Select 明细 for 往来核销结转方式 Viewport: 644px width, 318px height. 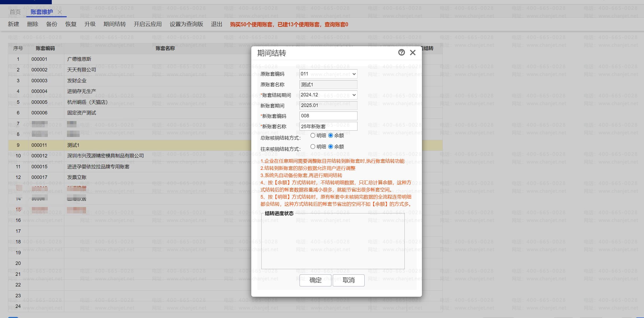pyautogui.click(x=313, y=147)
